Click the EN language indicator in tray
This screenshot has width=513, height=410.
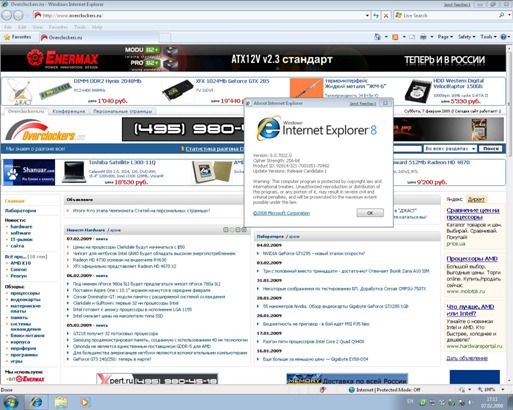(x=410, y=402)
